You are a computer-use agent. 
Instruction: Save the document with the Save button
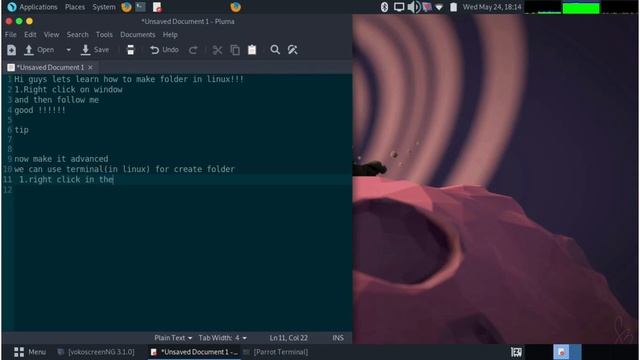95,50
